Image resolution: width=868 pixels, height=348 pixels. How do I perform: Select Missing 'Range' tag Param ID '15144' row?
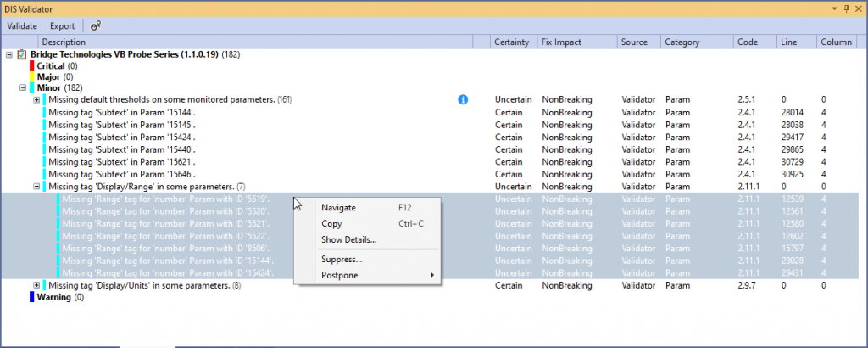430,261
